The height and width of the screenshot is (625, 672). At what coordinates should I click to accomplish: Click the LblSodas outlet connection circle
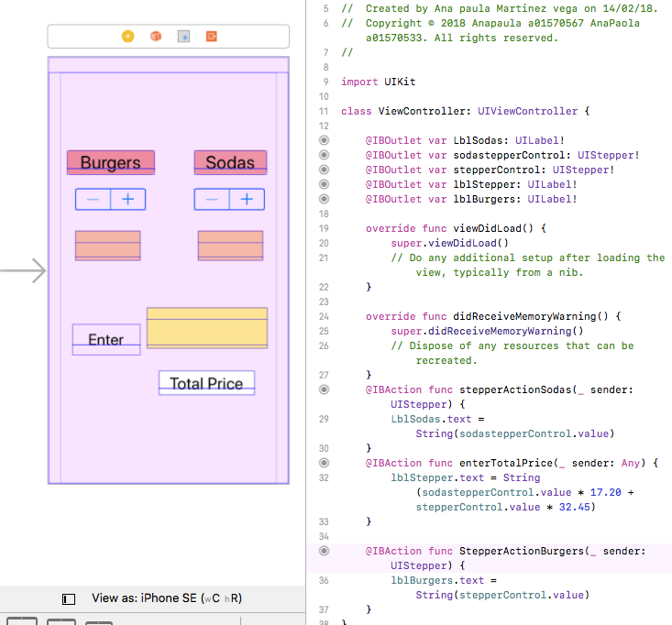[x=324, y=140]
